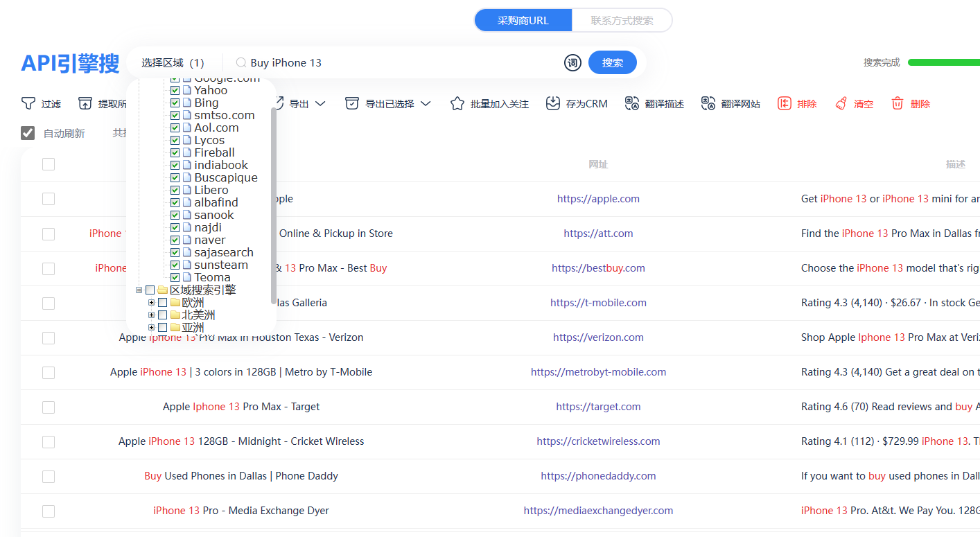980x537 pixels.
Task: Open the https://metrobyt-mobile.com link
Action: click(598, 372)
